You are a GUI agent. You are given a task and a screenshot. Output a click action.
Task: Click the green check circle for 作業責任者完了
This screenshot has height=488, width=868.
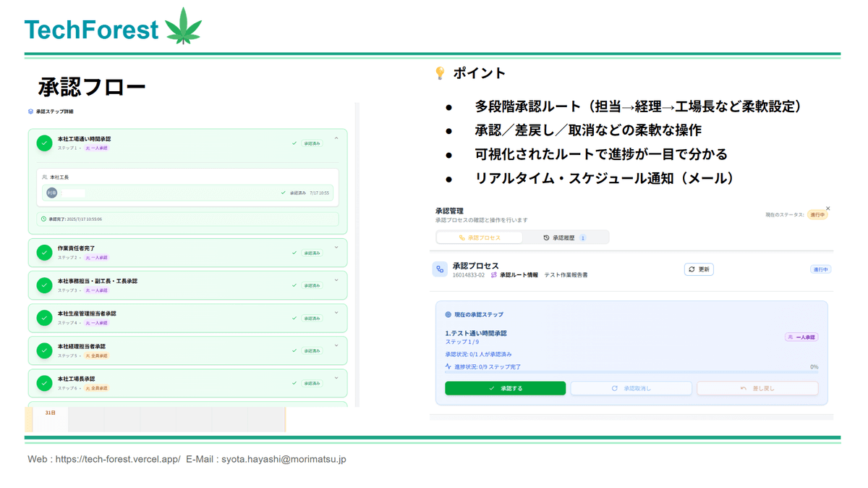44,253
